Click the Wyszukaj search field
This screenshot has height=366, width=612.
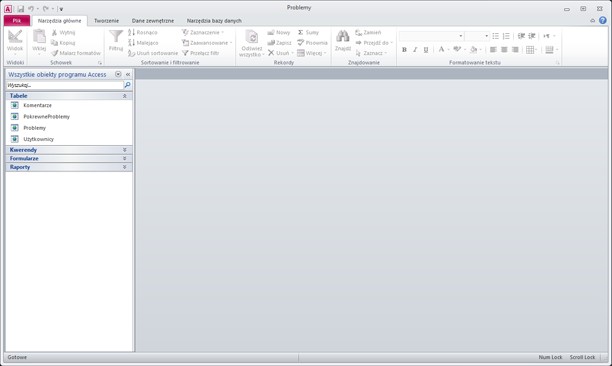(x=64, y=85)
